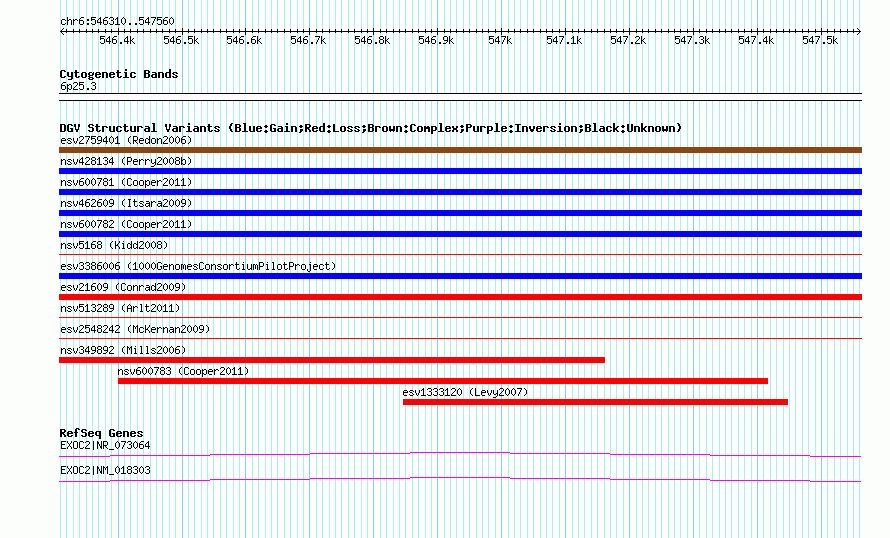
Task: Select the nsv600783 (Cooper2011) red loss bar
Action: pos(443,381)
